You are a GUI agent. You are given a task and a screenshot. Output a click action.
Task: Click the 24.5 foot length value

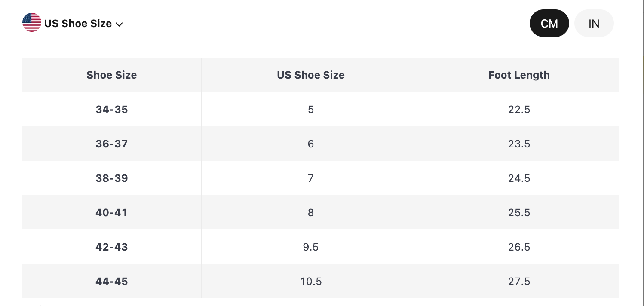519,178
